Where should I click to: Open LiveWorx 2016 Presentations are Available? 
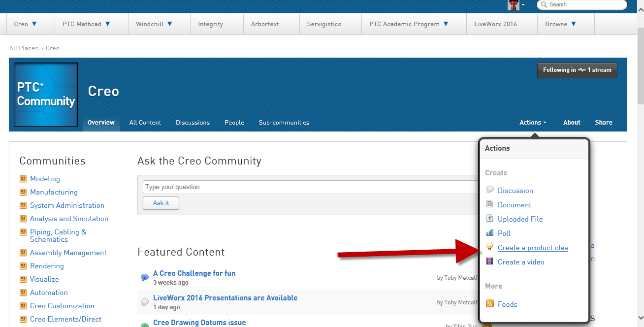tap(225, 298)
